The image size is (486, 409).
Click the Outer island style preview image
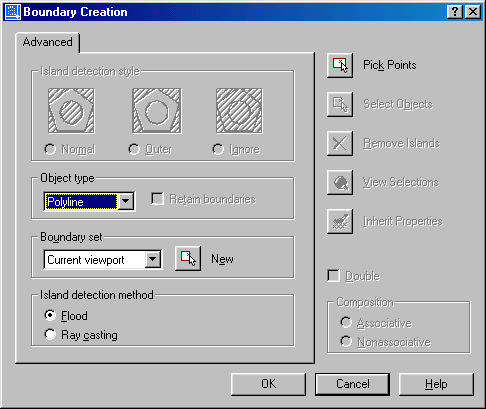157,111
